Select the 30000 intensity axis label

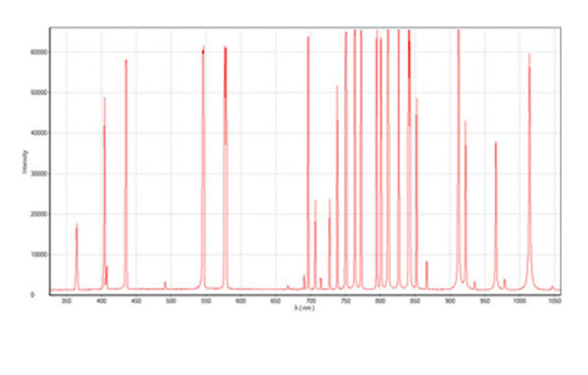39,174
